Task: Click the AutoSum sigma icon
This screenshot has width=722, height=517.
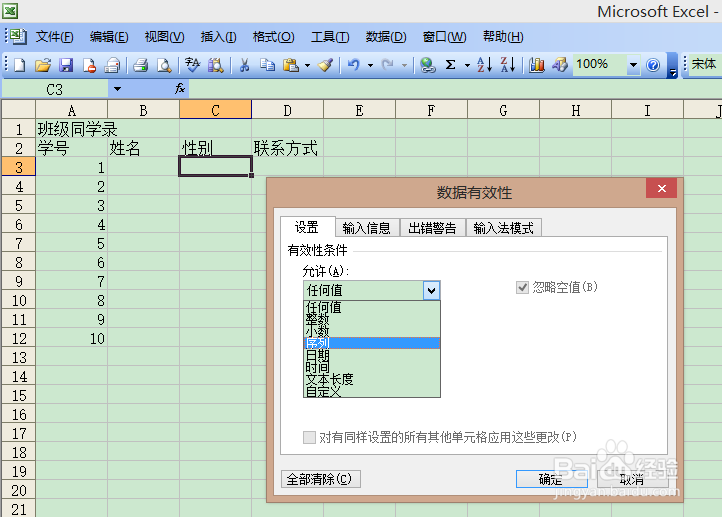Action: coord(451,65)
